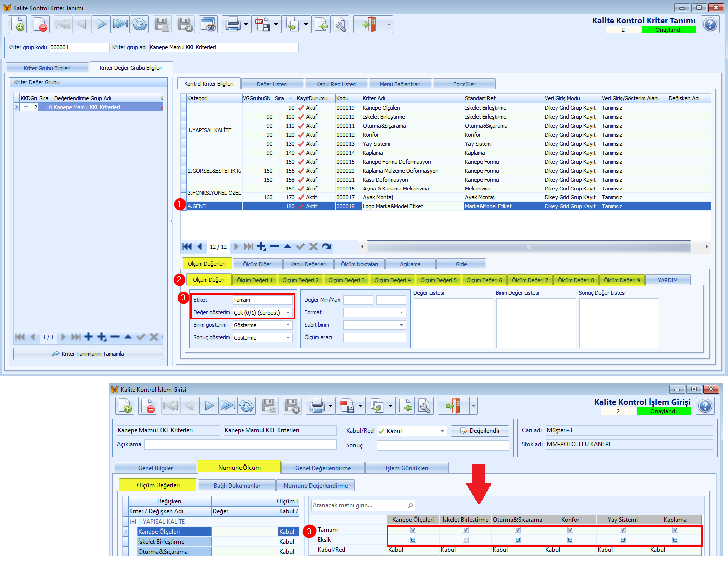The width and height of the screenshot is (728, 569).
Task: Toggle Tamam checkbox under Oturma&Sıçarama
Action: tap(518, 530)
